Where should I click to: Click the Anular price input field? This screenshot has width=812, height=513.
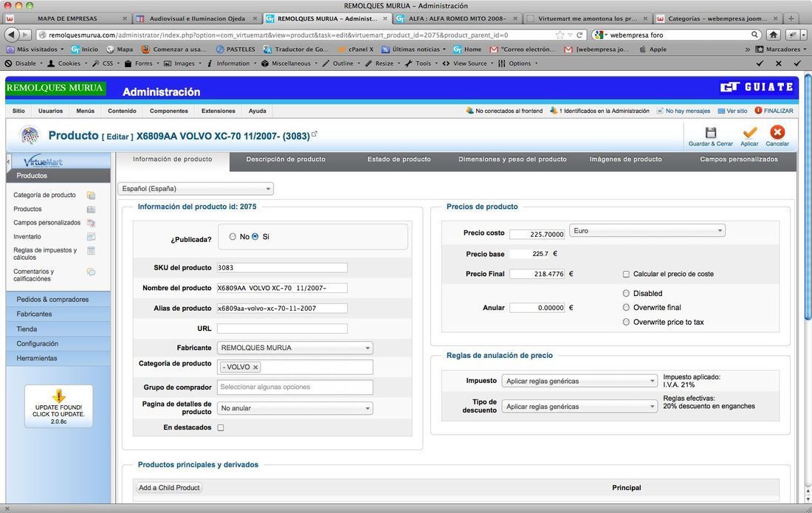[x=537, y=308]
